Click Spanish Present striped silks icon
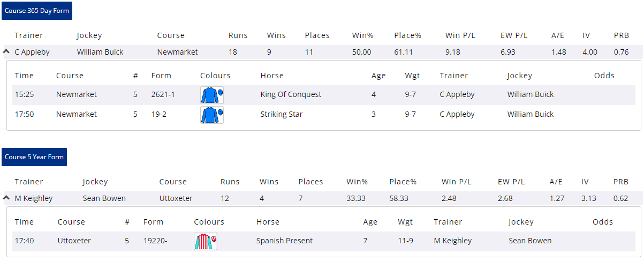Viewport: 644px width, 261px height. tap(205, 241)
